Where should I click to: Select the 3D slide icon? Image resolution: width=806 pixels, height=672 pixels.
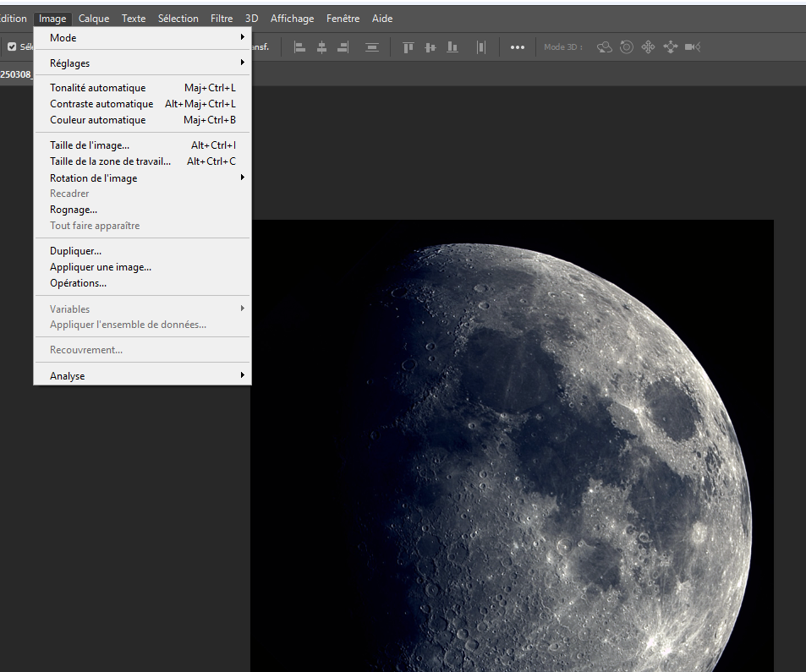click(x=671, y=47)
